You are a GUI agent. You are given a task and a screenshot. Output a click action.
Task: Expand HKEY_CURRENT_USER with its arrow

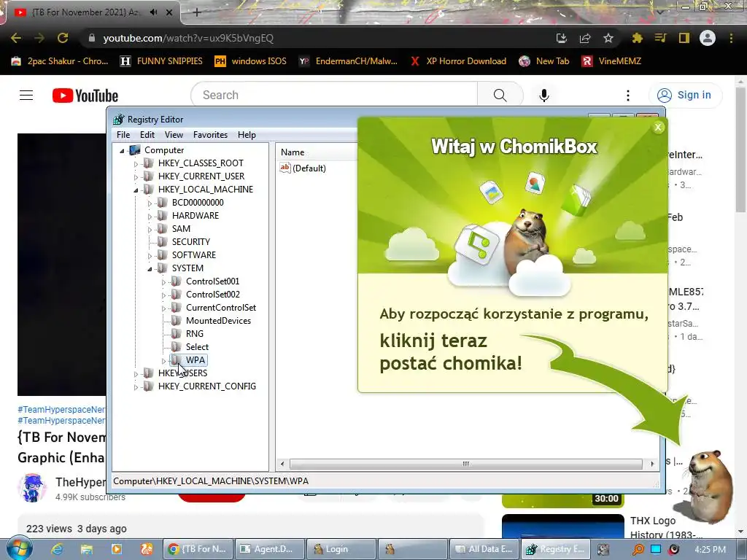136,176
